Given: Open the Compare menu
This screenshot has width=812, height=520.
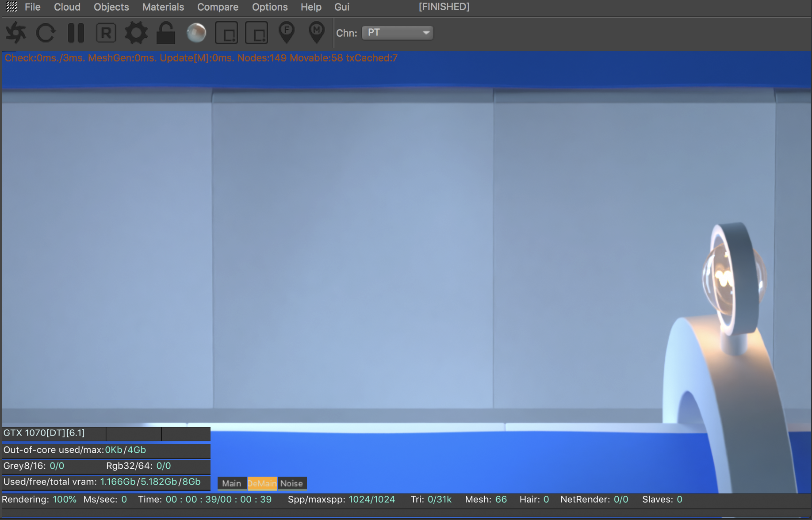Looking at the screenshot, I should pos(218,7).
